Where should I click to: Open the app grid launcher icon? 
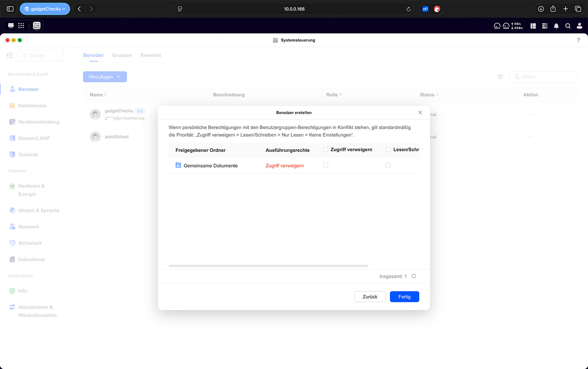tap(21, 25)
